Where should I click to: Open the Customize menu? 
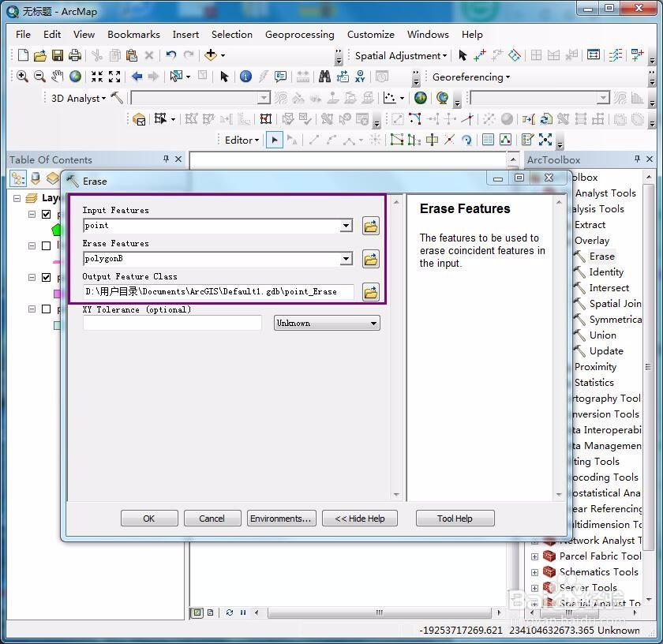coord(370,34)
